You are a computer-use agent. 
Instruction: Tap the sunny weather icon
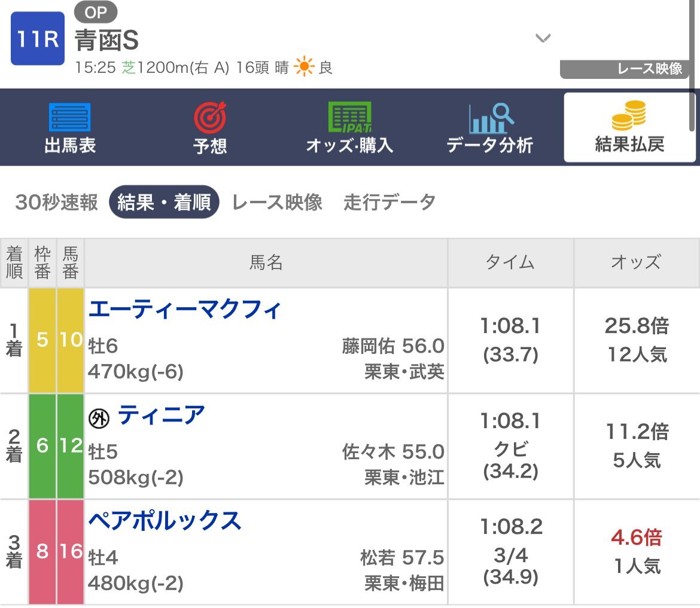pyautogui.click(x=304, y=66)
